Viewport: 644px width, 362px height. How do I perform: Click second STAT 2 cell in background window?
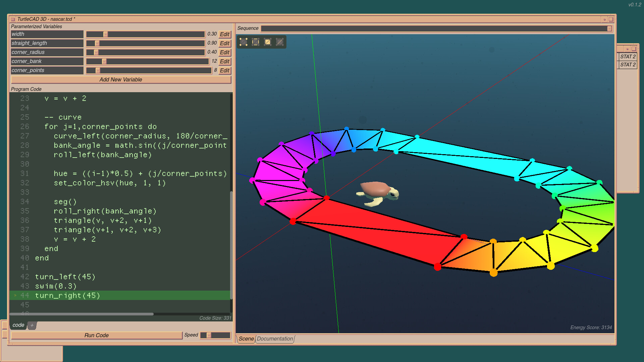(x=628, y=64)
